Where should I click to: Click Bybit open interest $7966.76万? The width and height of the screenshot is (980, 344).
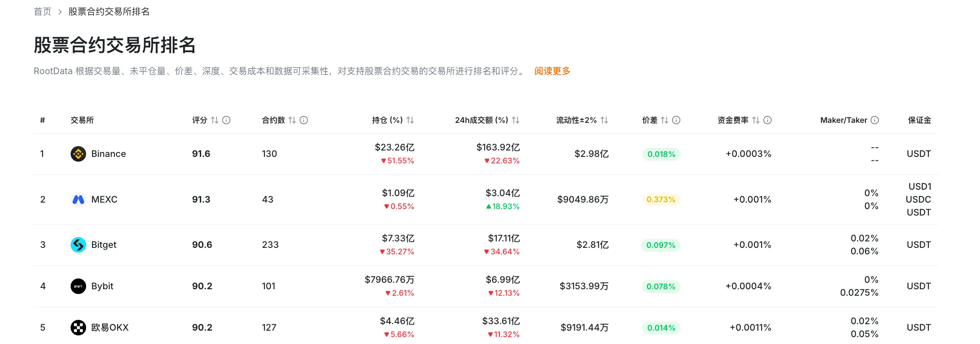[x=389, y=280]
